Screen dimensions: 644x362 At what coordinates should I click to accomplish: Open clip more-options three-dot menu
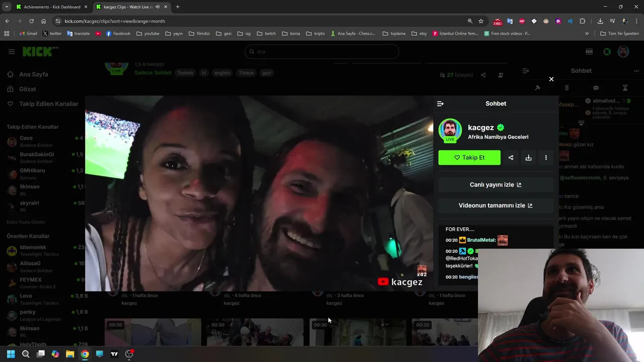coord(546,157)
